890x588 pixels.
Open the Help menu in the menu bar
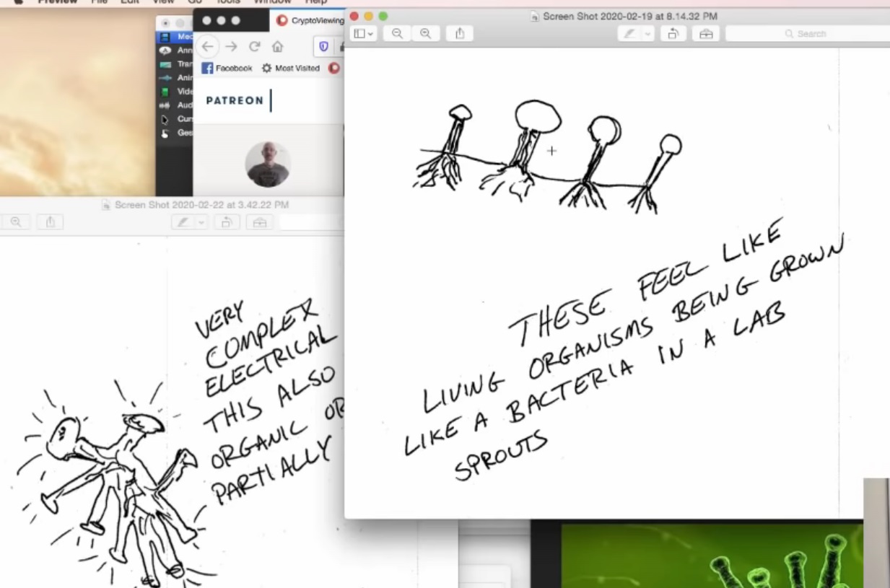point(316,2)
